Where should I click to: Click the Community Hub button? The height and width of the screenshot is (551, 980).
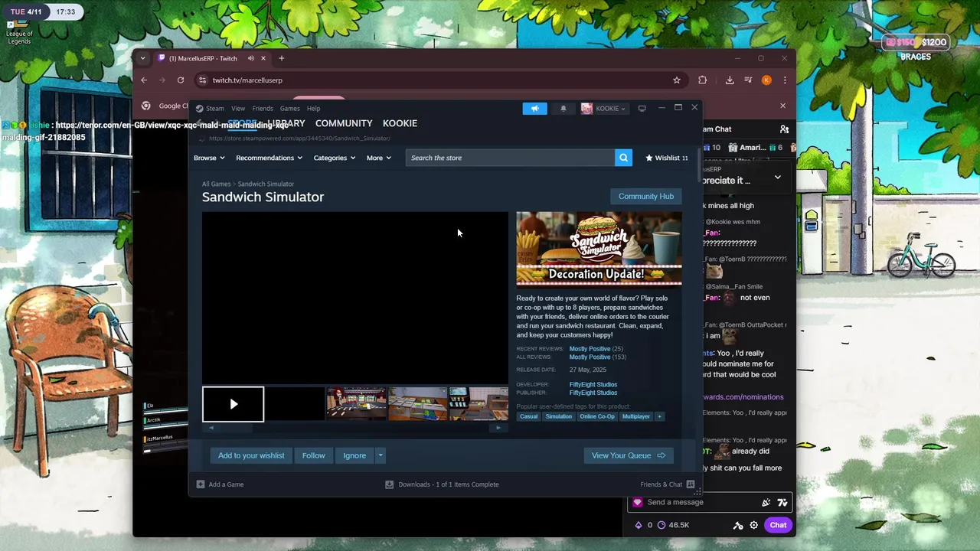646,196
